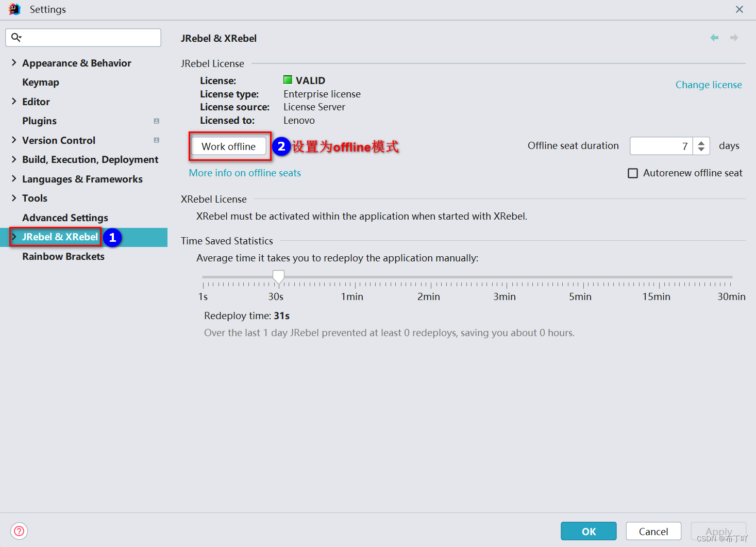The height and width of the screenshot is (547, 756).
Task: Click the JRebel License section header
Action: (x=212, y=63)
